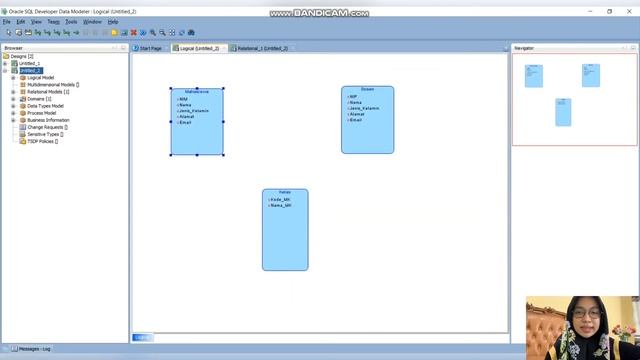The width and height of the screenshot is (640, 360).
Task: Click the Untitled_1 design icon
Action: 14,63
